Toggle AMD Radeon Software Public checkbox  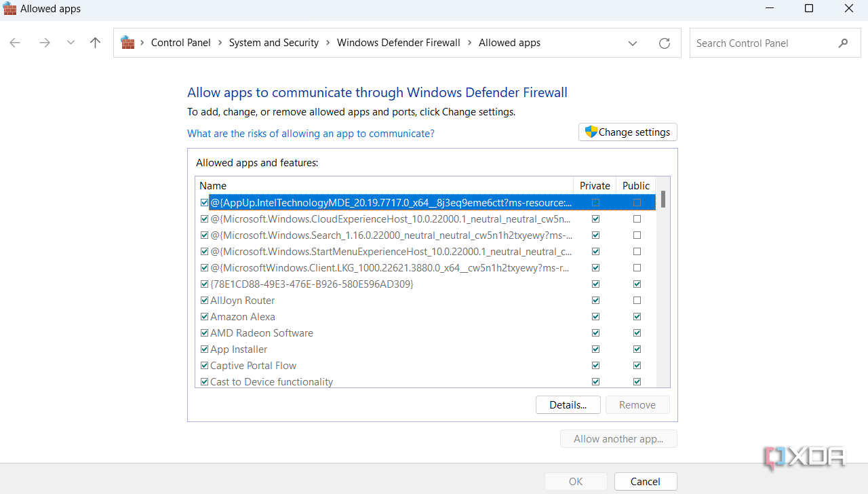pyautogui.click(x=637, y=333)
